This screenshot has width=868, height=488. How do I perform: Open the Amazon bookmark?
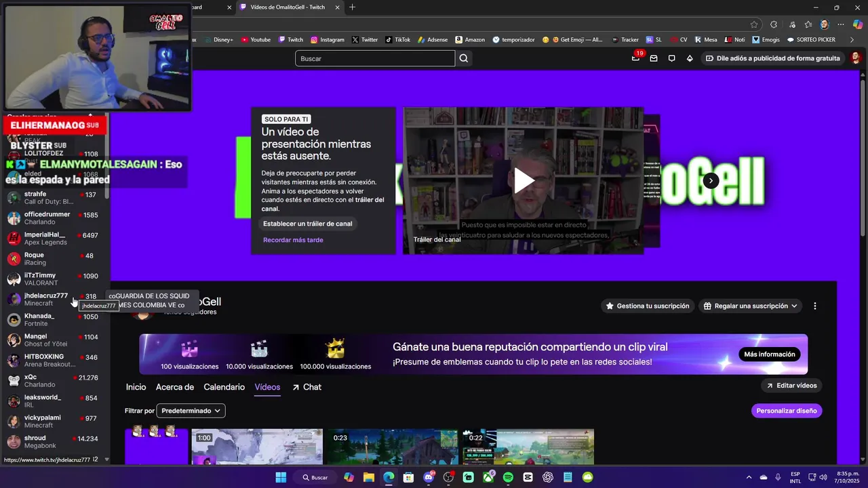[x=470, y=40]
